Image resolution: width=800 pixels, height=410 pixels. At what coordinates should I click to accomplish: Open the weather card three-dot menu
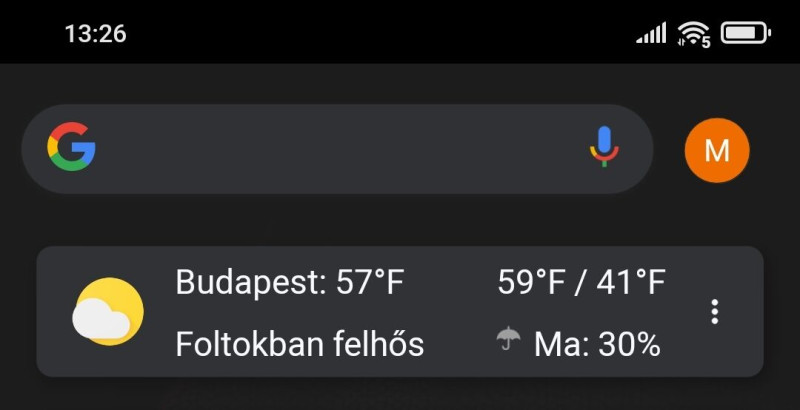tap(715, 312)
